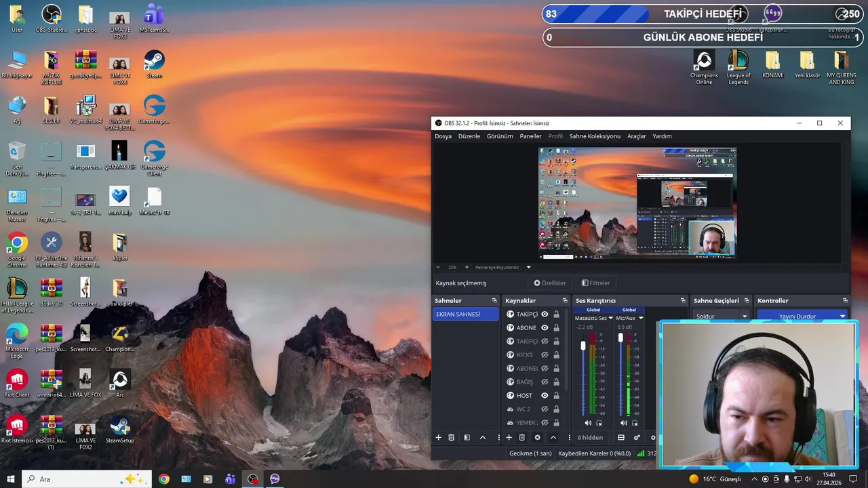Adjust Mic/Aux volume fader

pyautogui.click(x=620, y=337)
